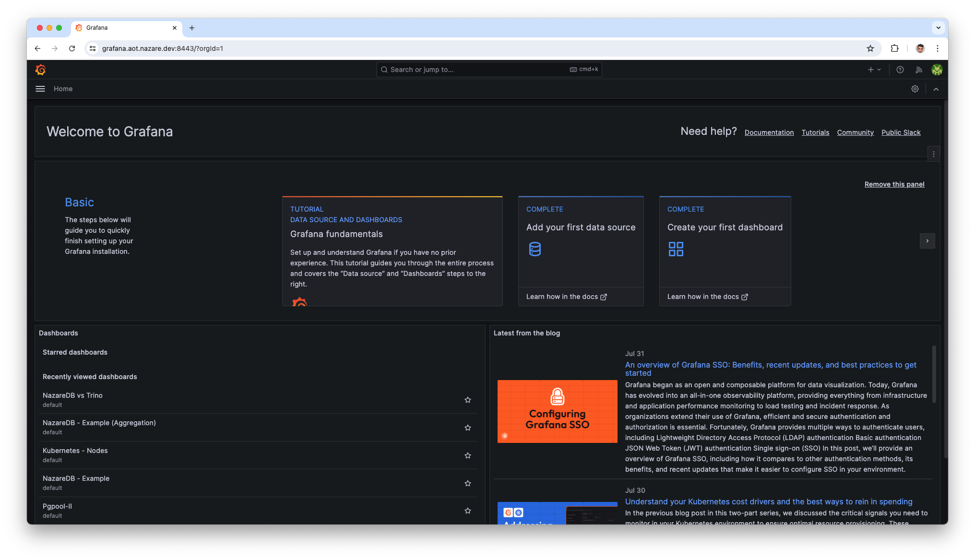Click the Configuring Grafana SSO thumbnail
The height and width of the screenshot is (560, 975).
(x=557, y=411)
